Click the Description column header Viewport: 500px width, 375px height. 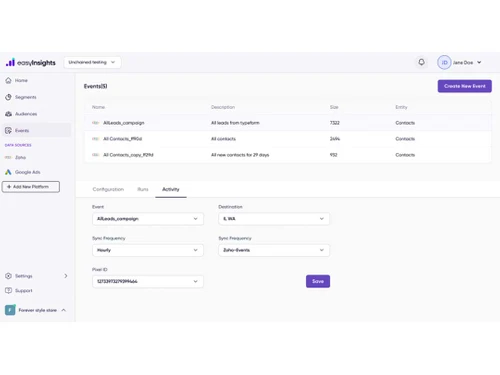coord(223,107)
